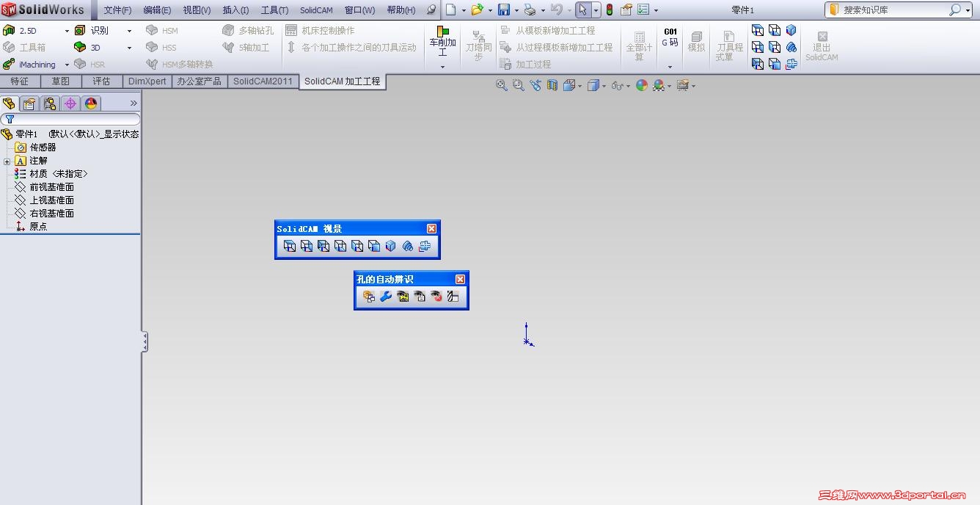Switch to the 草图 tab
The height and width of the screenshot is (505, 980).
coord(61,81)
